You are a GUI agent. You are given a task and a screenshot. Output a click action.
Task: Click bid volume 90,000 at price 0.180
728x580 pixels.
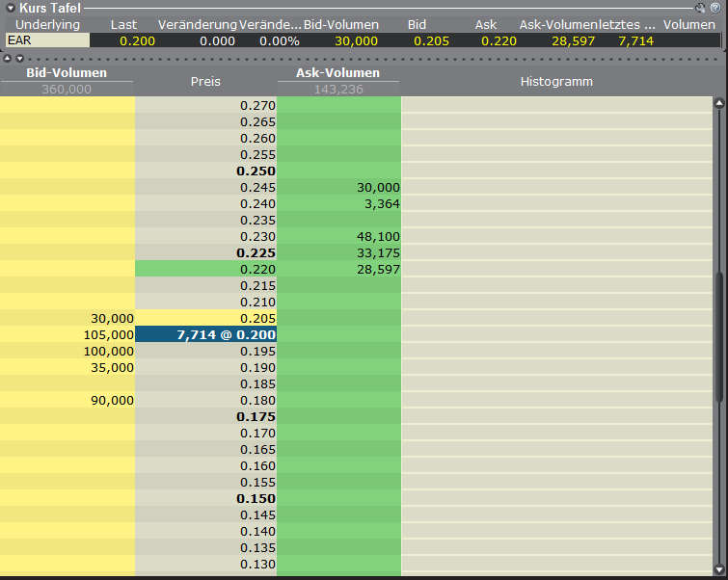tap(67, 400)
